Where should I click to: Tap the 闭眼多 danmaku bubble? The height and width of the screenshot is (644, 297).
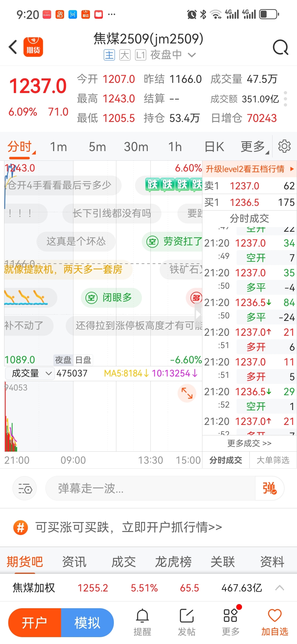click(x=111, y=298)
